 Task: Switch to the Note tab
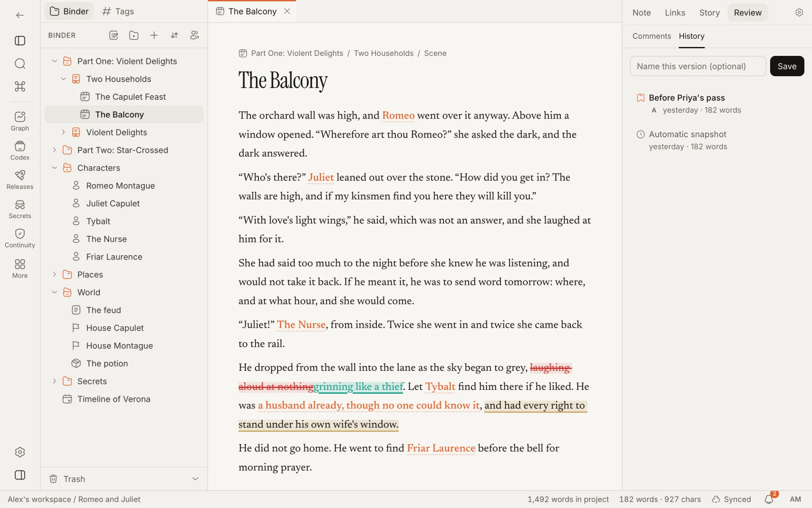pos(642,13)
